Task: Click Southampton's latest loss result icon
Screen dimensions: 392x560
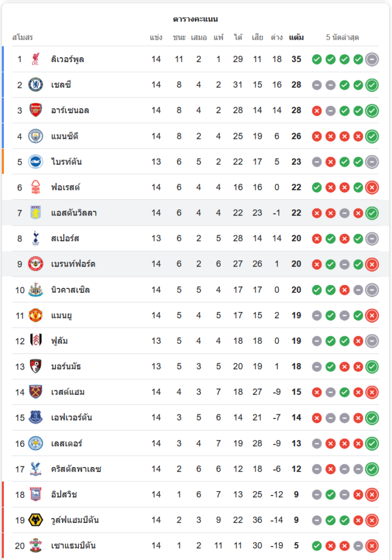Action: tap(372, 546)
